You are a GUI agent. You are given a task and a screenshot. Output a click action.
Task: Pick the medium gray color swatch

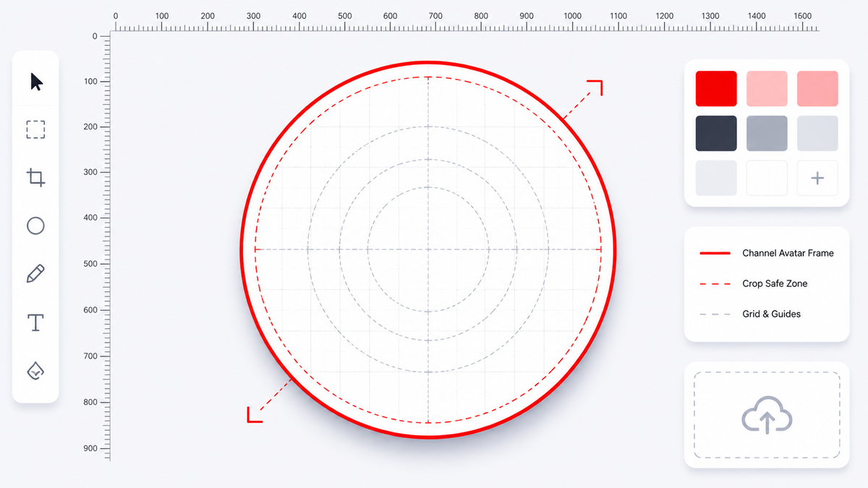tap(767, 133)
